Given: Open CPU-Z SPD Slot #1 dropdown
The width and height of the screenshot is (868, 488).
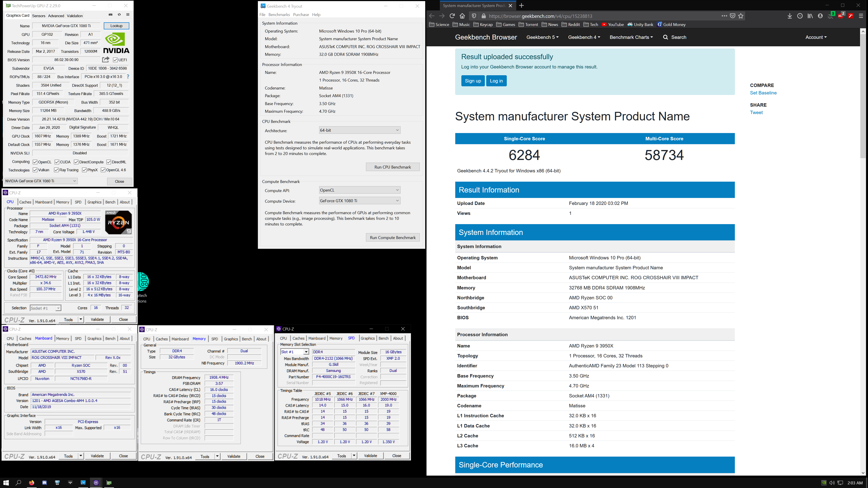Looking at the screenshot, I should pos(295,352).
